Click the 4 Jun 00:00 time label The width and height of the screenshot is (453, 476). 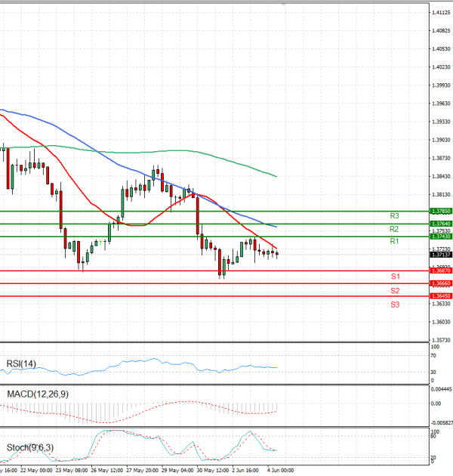tap(280, 470)
